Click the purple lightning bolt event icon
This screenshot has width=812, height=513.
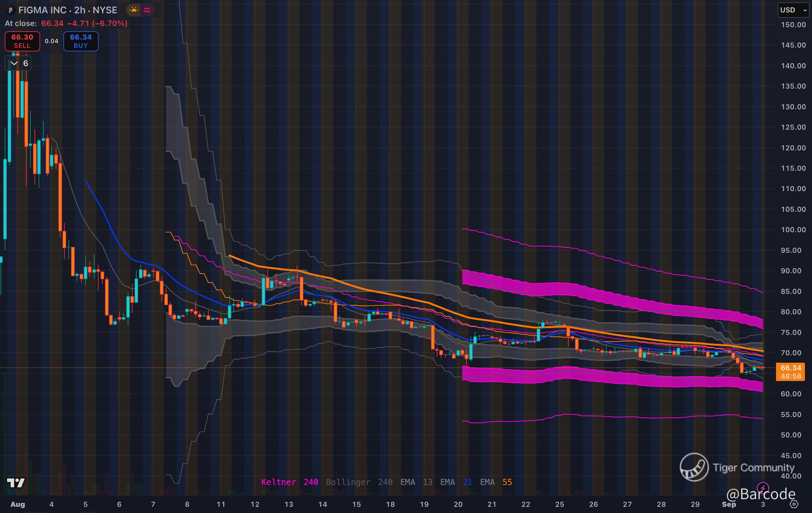(x=762, y=487)
